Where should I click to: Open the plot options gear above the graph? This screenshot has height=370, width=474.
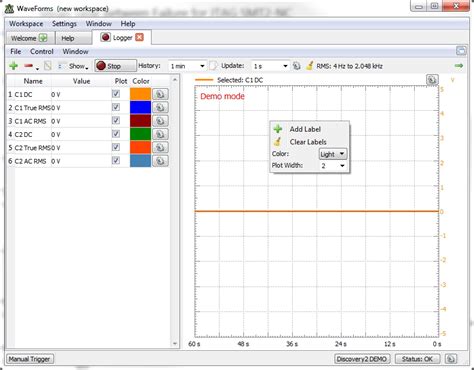point(432,80)
